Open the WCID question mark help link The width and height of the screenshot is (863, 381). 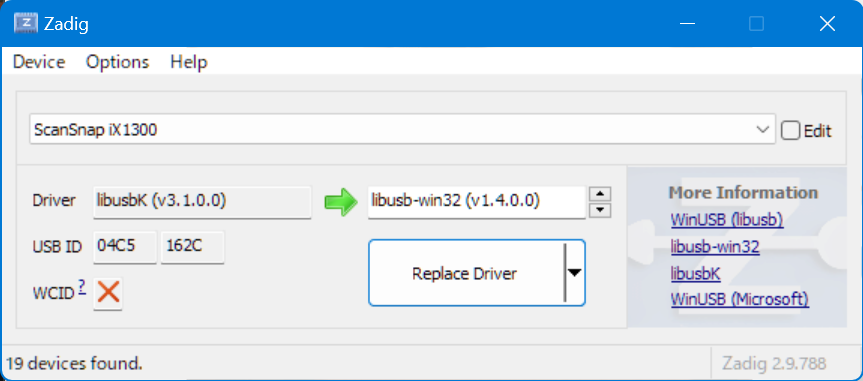82,286
